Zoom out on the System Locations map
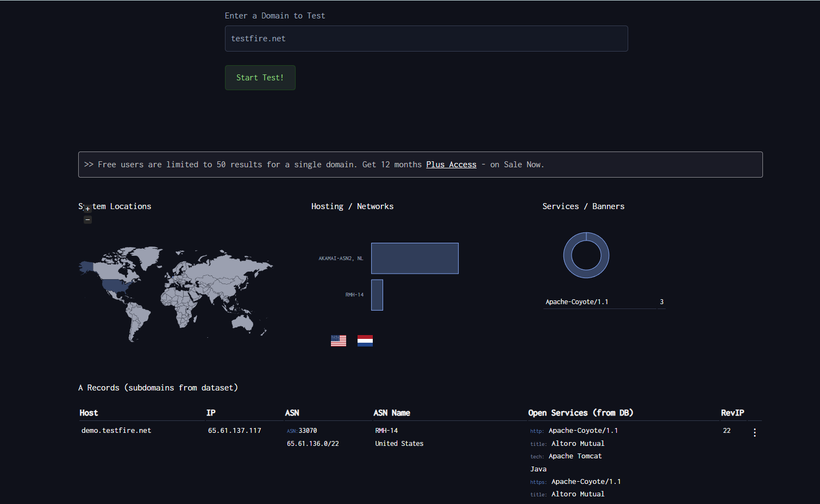Screen dimensions: 820x504 point(87,220)
